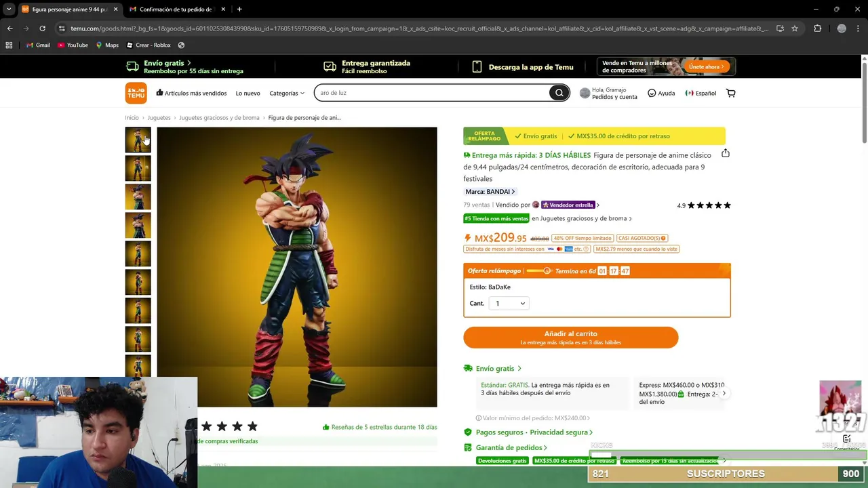Open the YouTube bookmark
Viewport: 868px width, 488px height.
[x=73, y=45]
